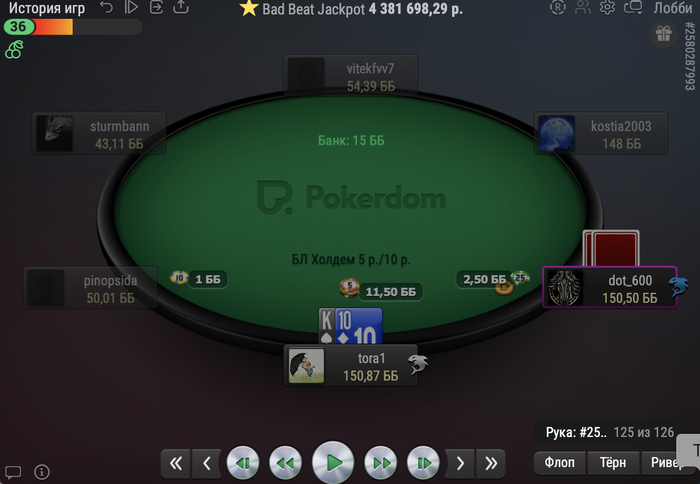The height and width of the screenshot is (484, 700).
Task: Jump to the first hand with double-left arrows
Action: click(x=176, y=463)
